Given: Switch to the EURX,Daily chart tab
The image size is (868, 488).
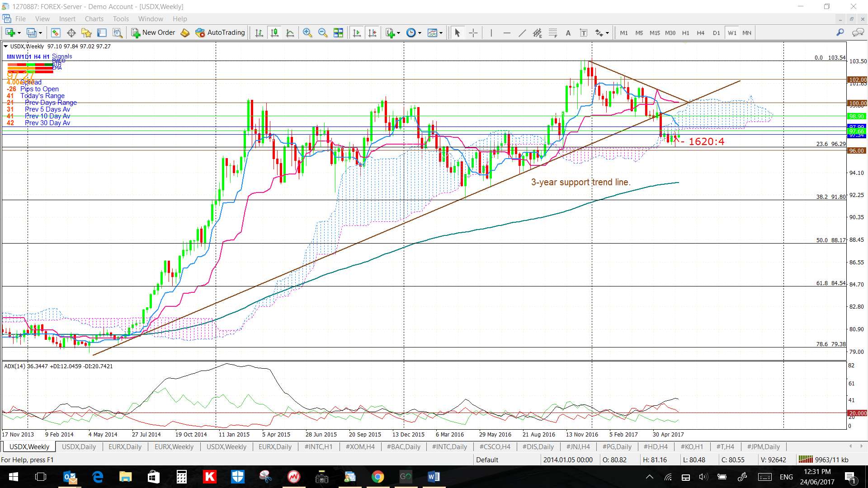Looking at the screenshot, I should pyautogui.click(x=125, y=446).
